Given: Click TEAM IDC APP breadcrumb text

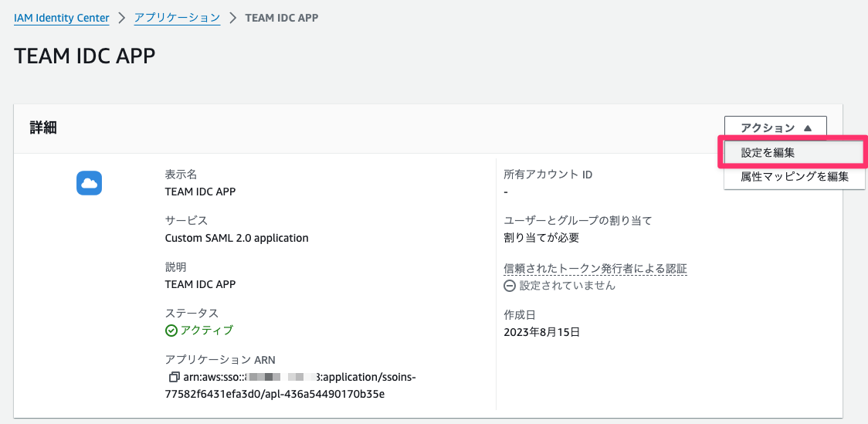Looking at the screenshot, I should click(281, 18).
